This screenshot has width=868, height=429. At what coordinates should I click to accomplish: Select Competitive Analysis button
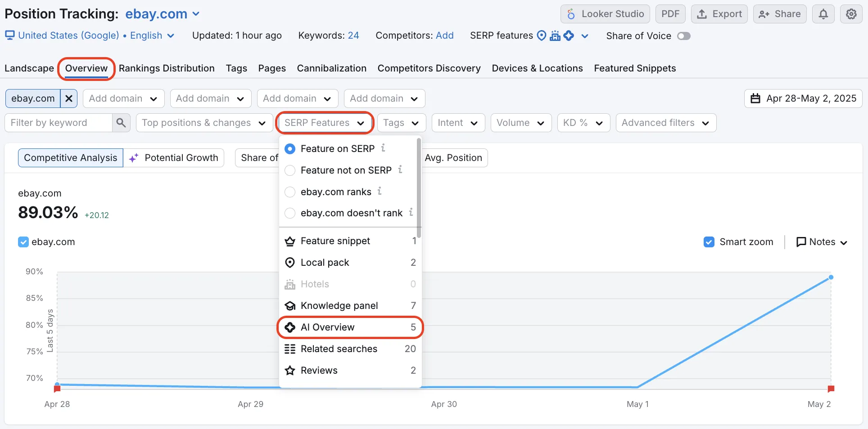click(71, 158)
